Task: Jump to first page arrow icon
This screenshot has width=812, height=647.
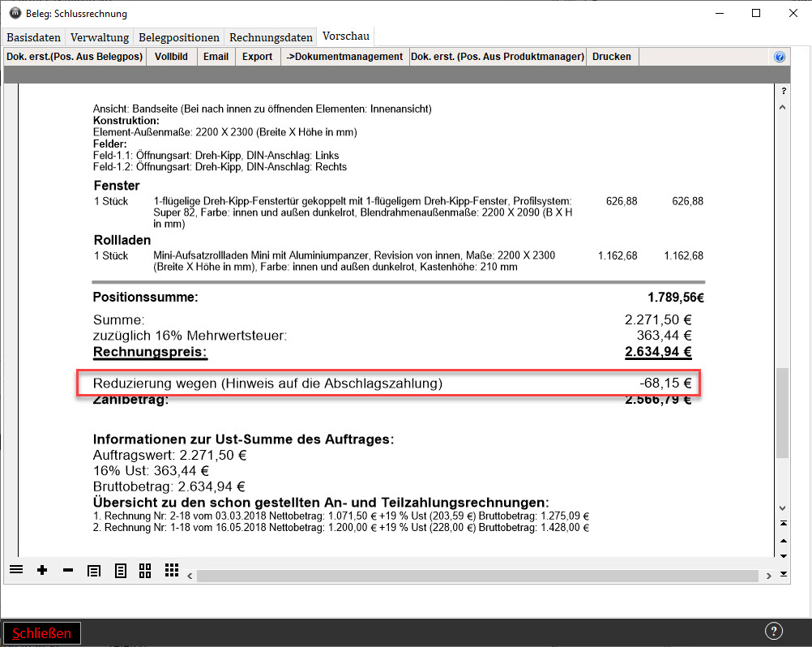Action: click(784, 523)
